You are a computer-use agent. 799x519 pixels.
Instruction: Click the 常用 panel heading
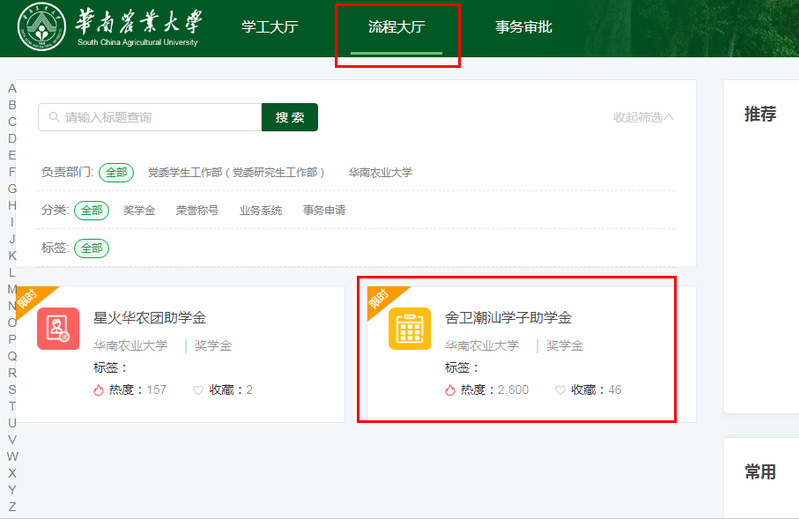point(760,472)
